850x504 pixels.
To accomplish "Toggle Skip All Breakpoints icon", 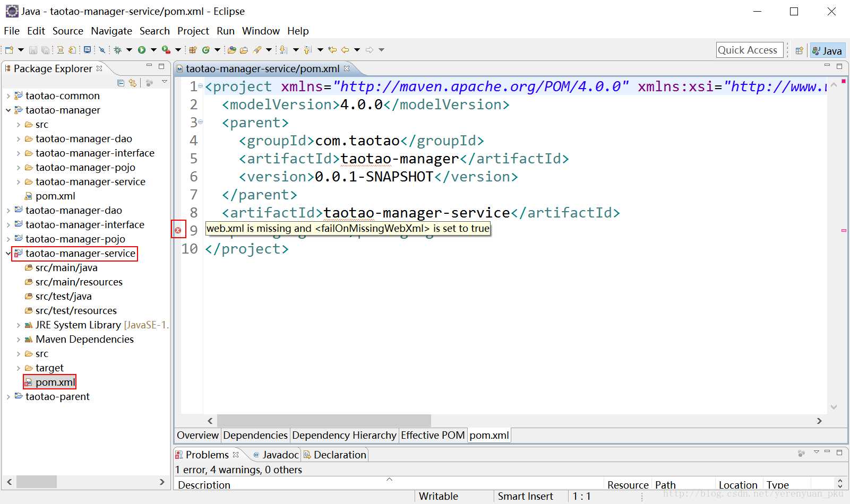I will coord(102,50).
